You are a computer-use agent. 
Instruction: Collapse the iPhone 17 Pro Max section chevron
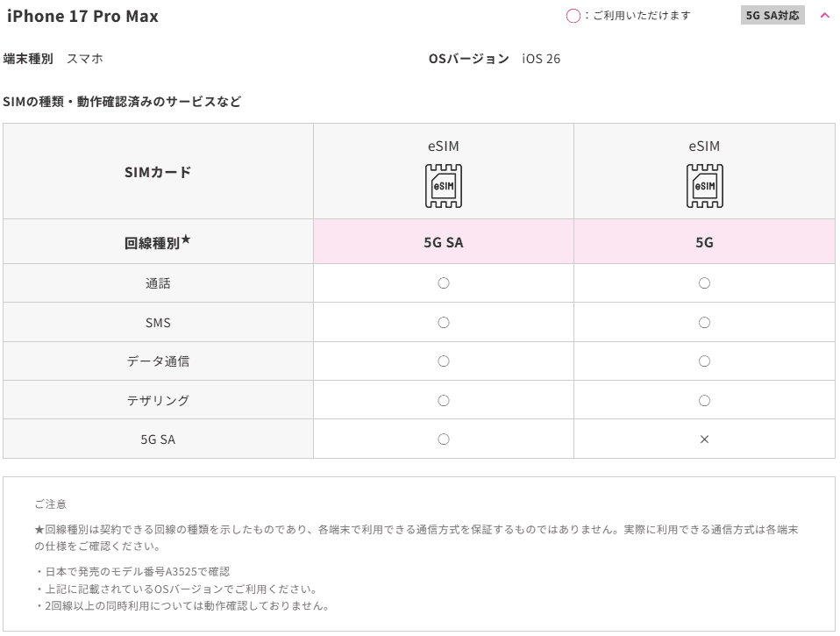coord(824,16)
